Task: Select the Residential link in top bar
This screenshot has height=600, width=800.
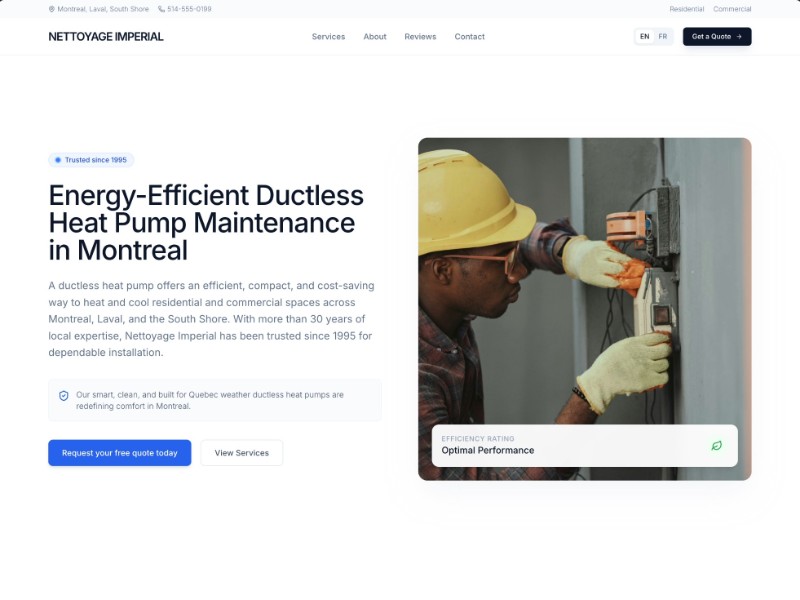Action: pyautogui.click(x=686, y=9)
